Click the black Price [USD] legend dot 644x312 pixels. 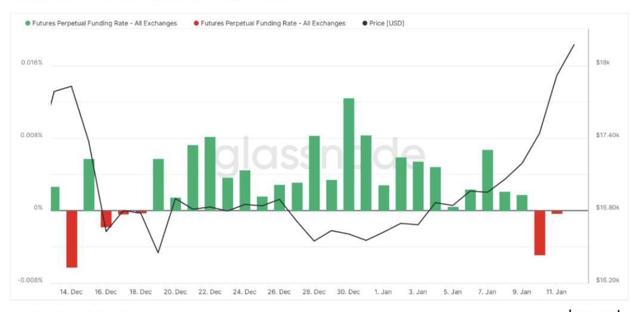click(x=364, y=23)
